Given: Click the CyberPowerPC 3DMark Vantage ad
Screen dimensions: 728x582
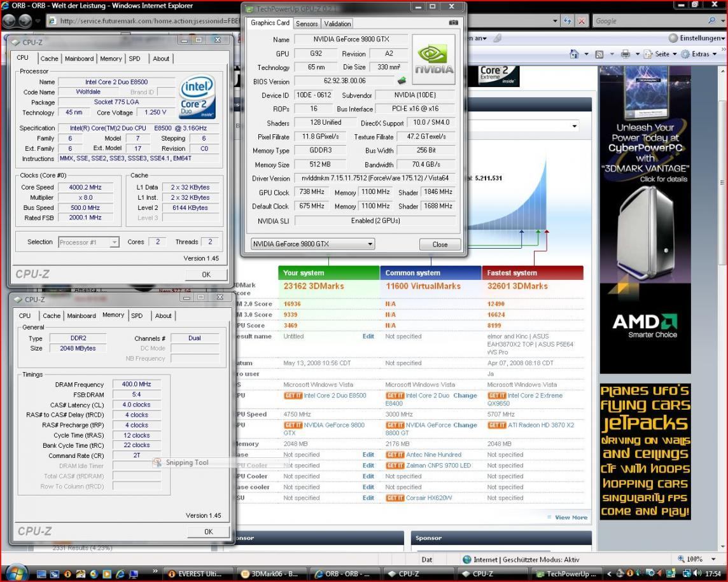Looking at the screenshot, I should [645, 220].
